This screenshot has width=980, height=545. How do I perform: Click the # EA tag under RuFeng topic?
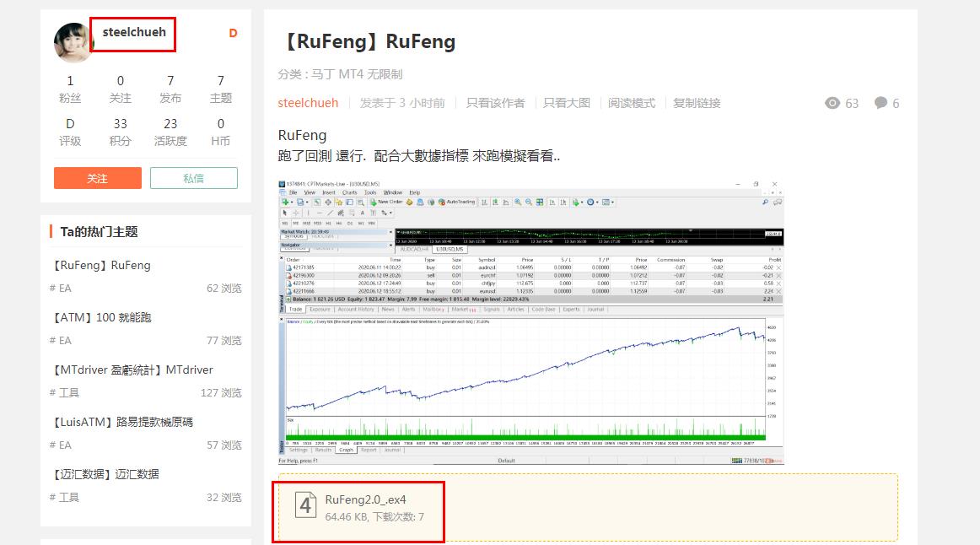pyautogui.click(x=61, y=289)
